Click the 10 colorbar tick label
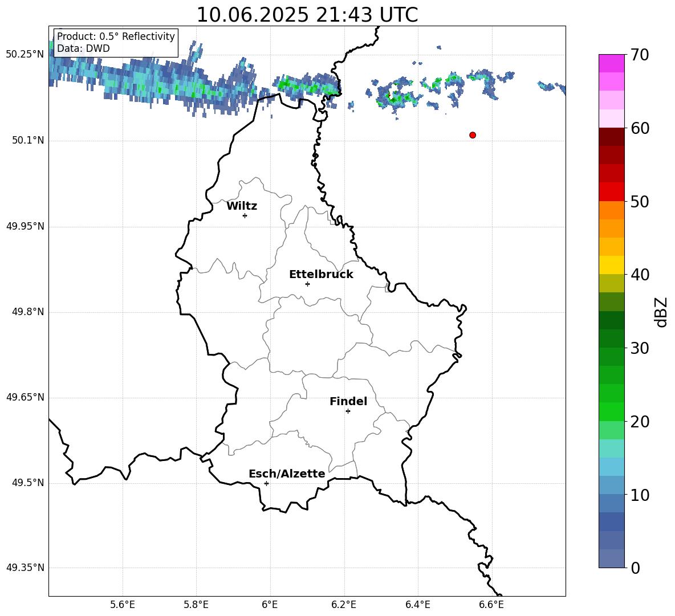Image resolution: width=675 pixels, height=616 pixels. tap(640, 495)
